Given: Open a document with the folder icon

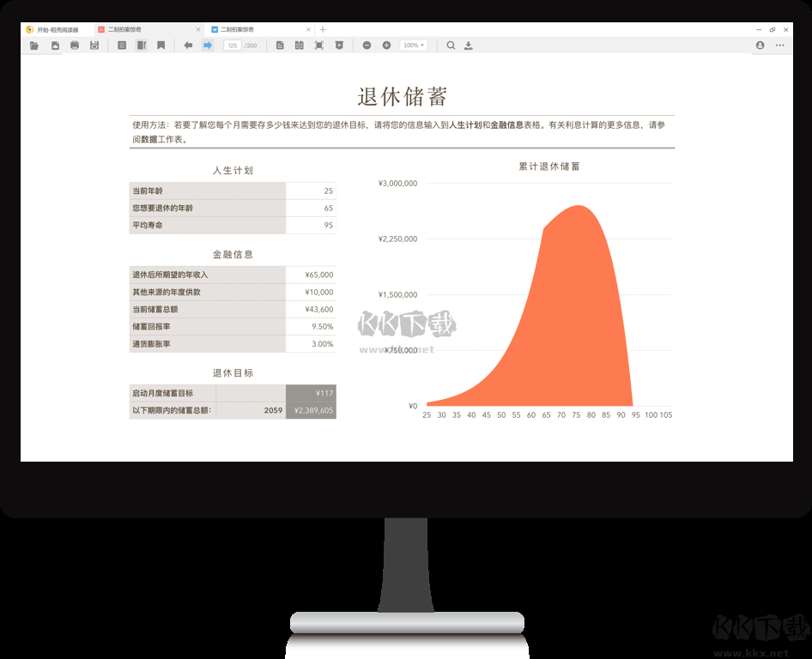Looking at the screenshot, I should (x=35, y=45).
